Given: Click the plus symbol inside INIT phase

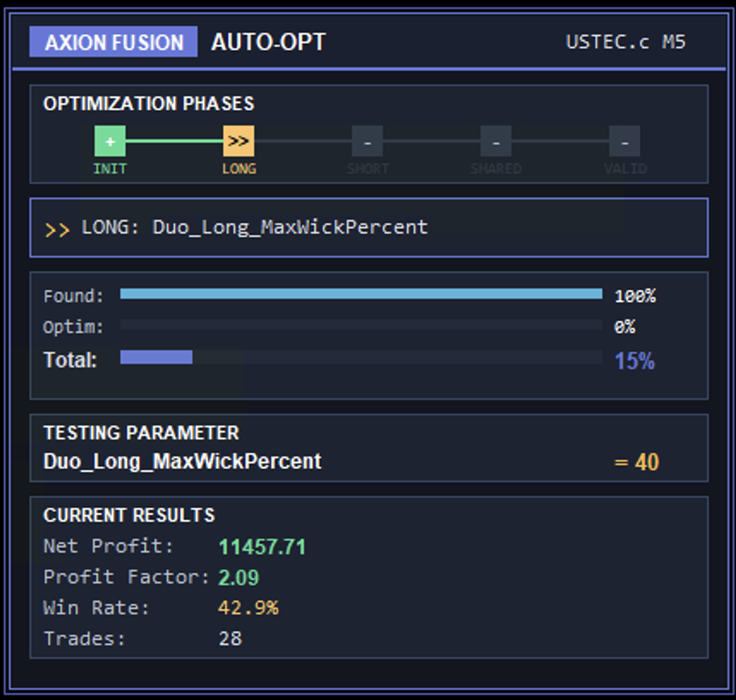Looking at the screenshot, I should [109, 142].
